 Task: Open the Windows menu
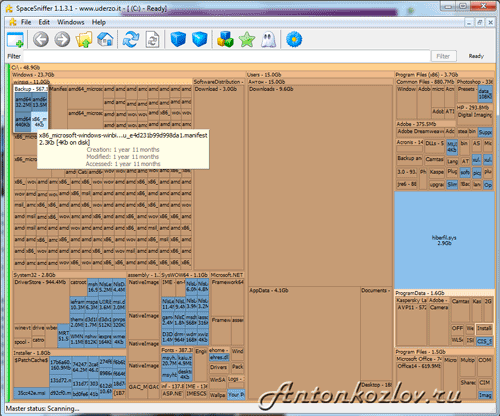[x=71, y=22]
